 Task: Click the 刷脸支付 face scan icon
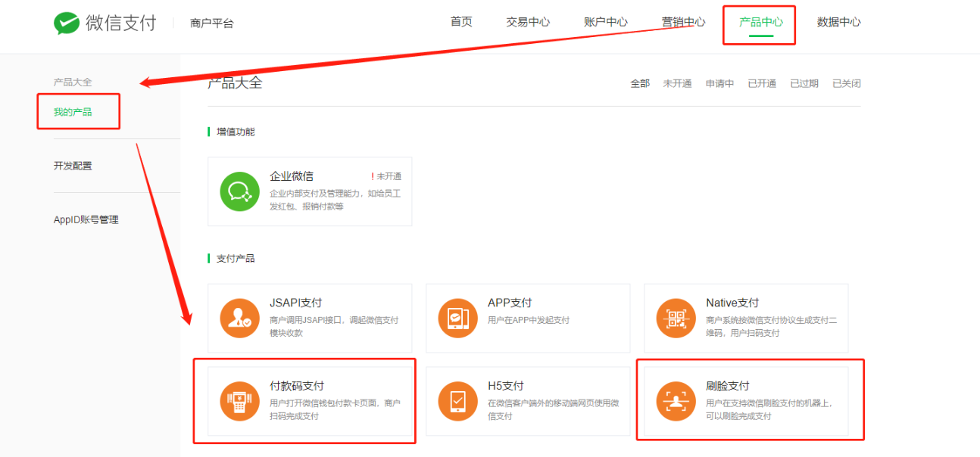[676, 401]
